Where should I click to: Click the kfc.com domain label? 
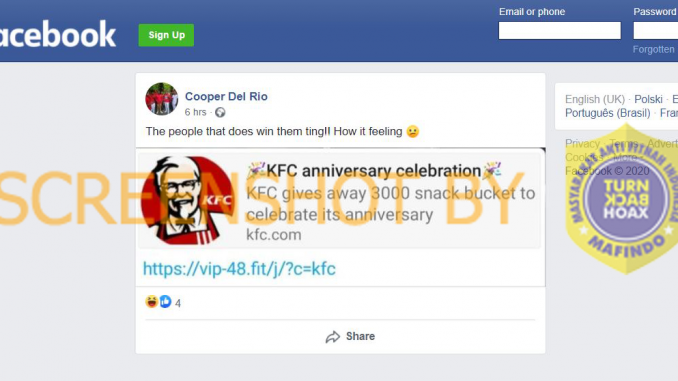[x=273, y=235]
